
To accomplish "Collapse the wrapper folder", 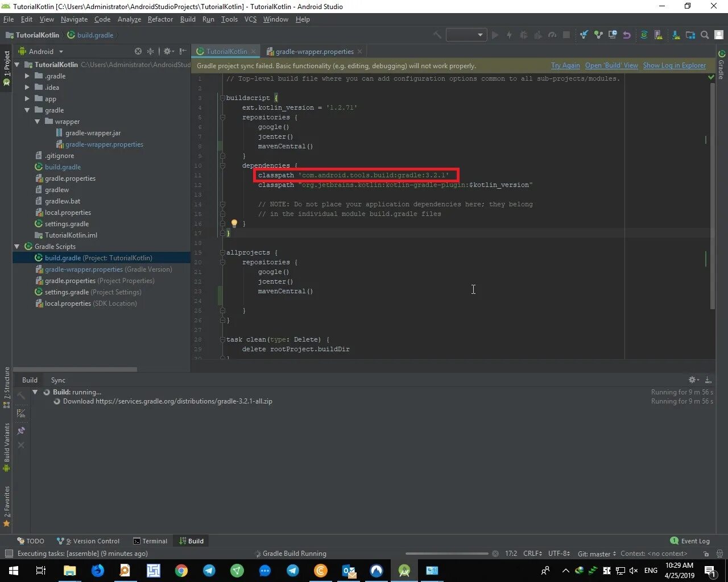I will pyautogui.click(x=38, y=122).
